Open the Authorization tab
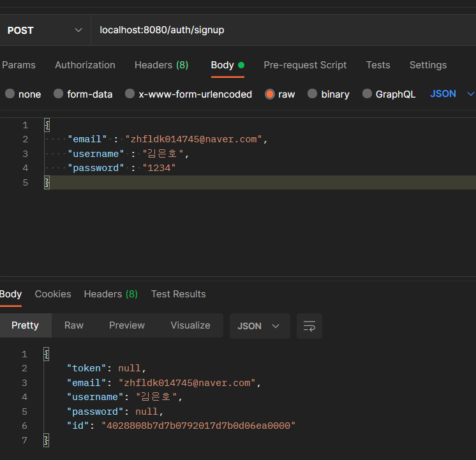 pos(85,65)
